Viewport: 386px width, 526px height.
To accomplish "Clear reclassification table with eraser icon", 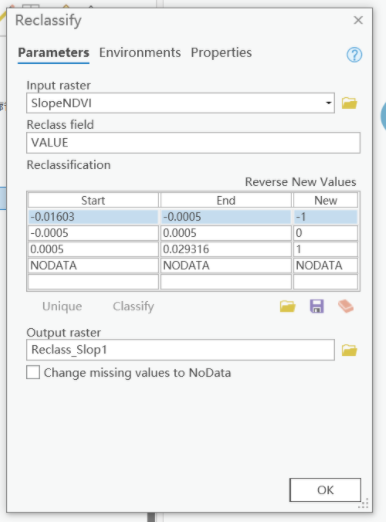I will [x=346, y=306].
